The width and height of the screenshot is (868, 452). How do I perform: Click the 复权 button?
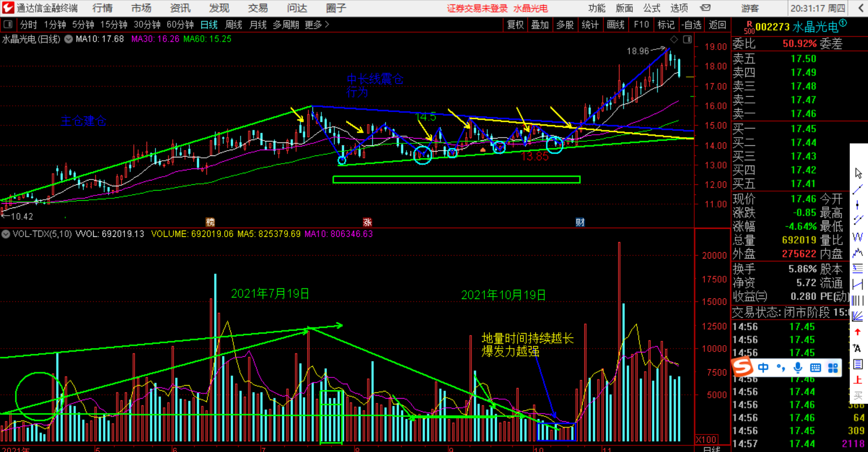click(x=515, y=25)
